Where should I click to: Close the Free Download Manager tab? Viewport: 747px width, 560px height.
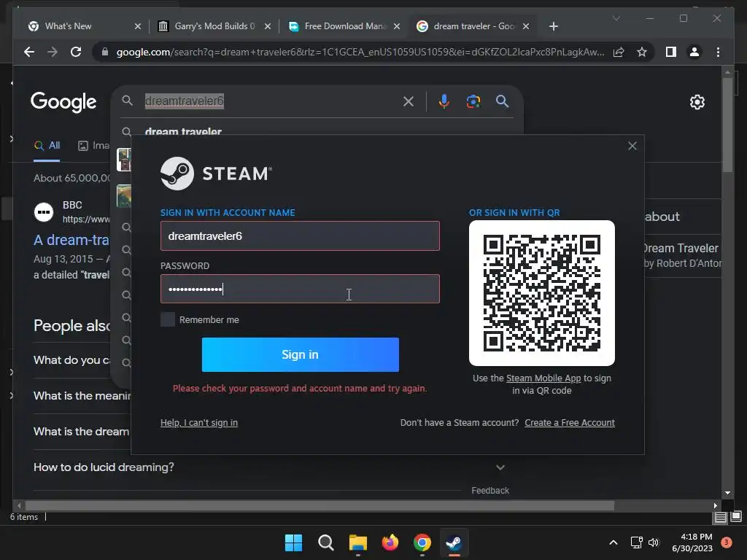tap(397, 26)
